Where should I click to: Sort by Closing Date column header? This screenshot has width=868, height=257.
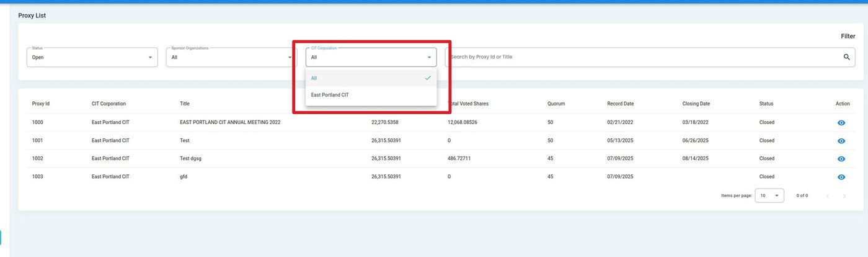(x=696, y=104)
